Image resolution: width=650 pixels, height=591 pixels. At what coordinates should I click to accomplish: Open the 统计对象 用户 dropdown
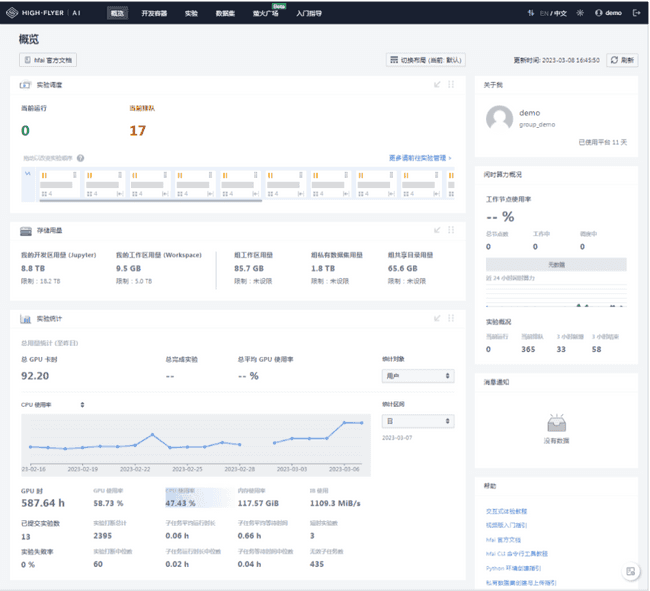pos(418,376)
